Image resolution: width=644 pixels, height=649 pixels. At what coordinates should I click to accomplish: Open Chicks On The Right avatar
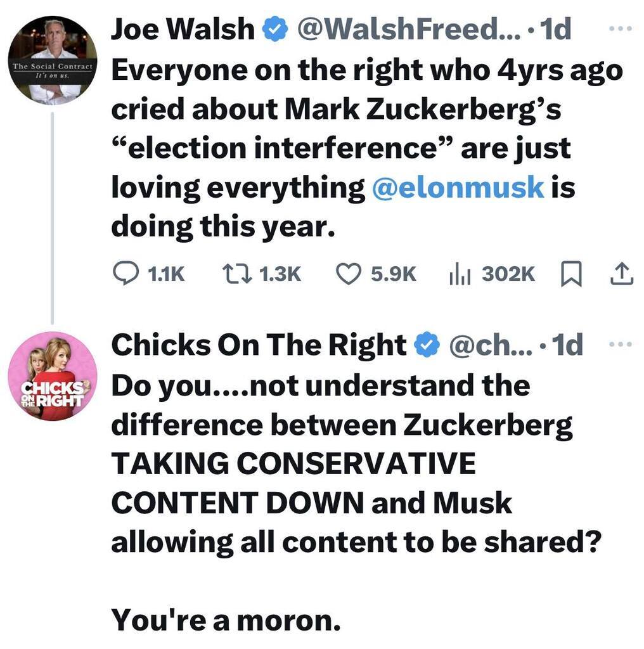click(x=53, y=376)
